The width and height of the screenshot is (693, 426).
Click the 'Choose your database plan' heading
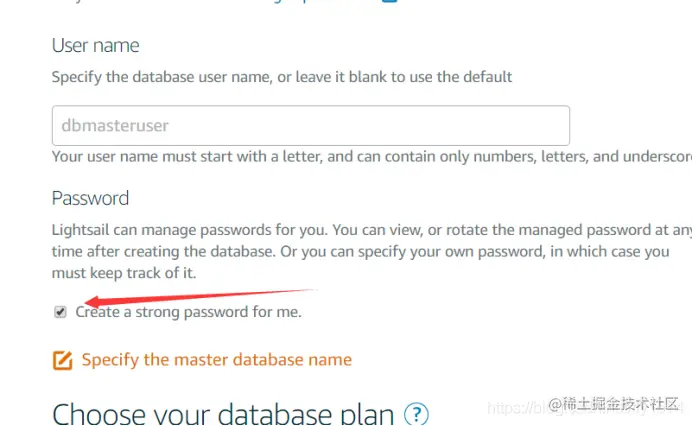[x=223, y=414]
